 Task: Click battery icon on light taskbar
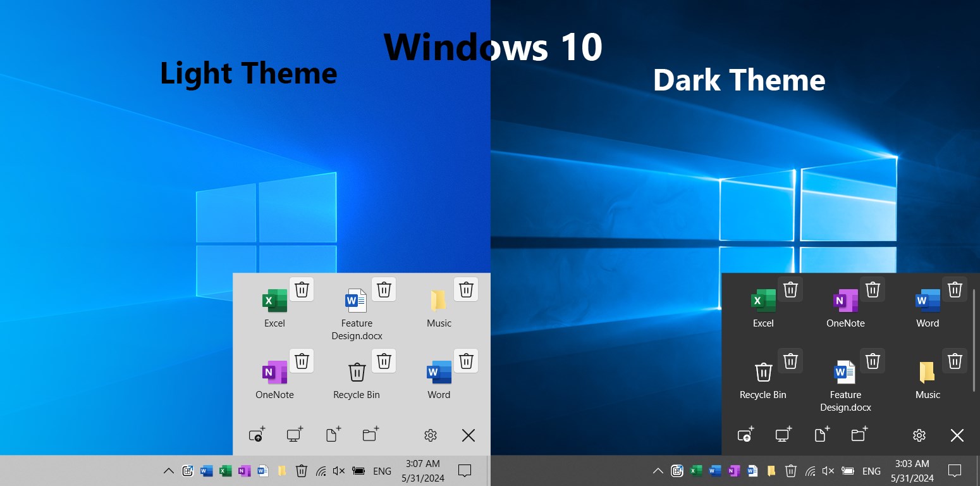358,471
